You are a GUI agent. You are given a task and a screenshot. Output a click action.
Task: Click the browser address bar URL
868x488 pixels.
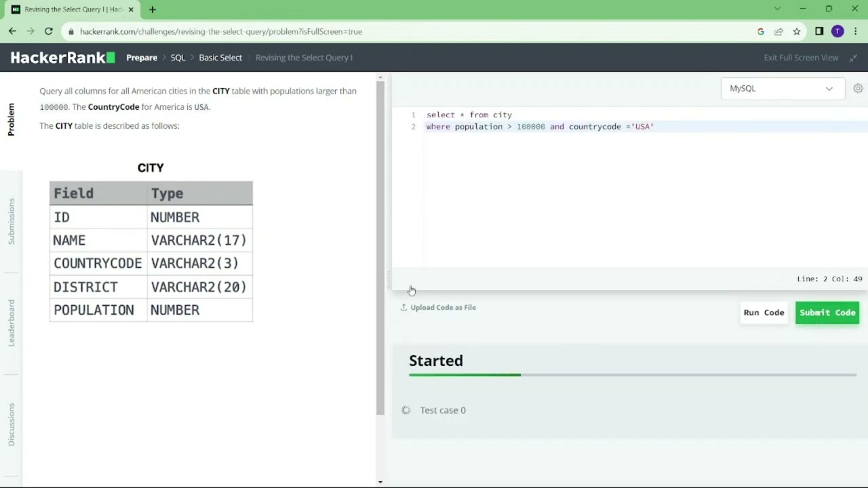click(x=221, y=31)
